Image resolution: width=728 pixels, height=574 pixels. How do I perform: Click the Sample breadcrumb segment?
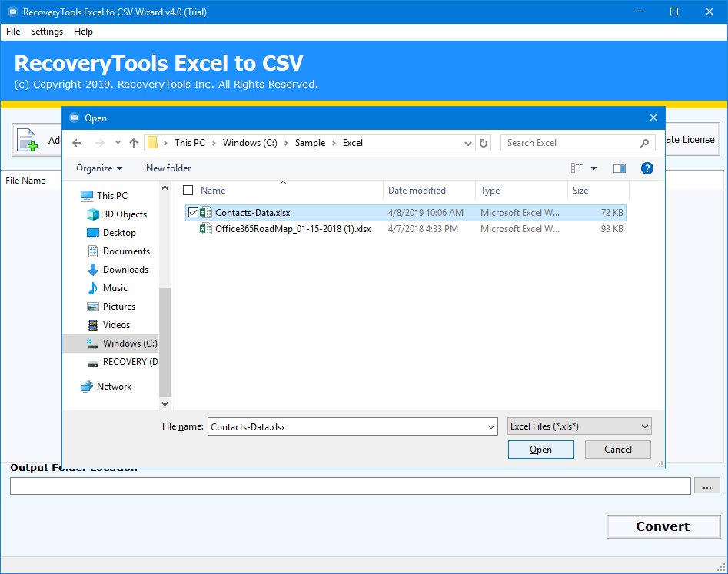pyautogui.click(x=310, y=143)
